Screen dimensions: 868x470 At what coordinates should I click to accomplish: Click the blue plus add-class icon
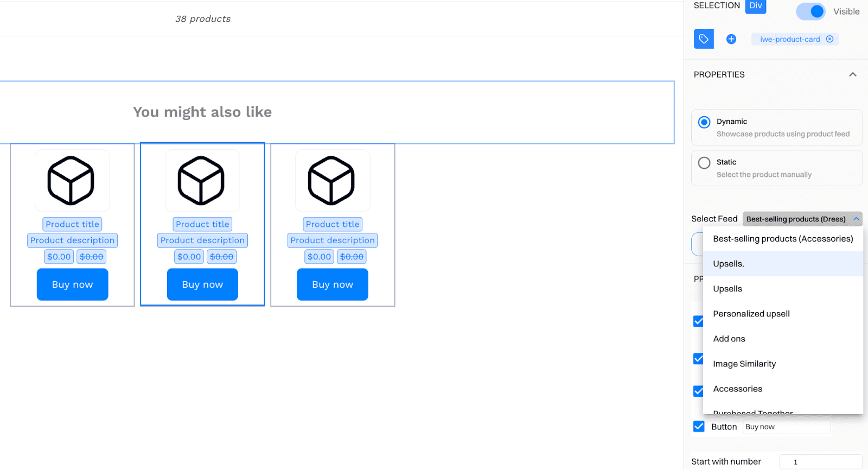[731, 39]
